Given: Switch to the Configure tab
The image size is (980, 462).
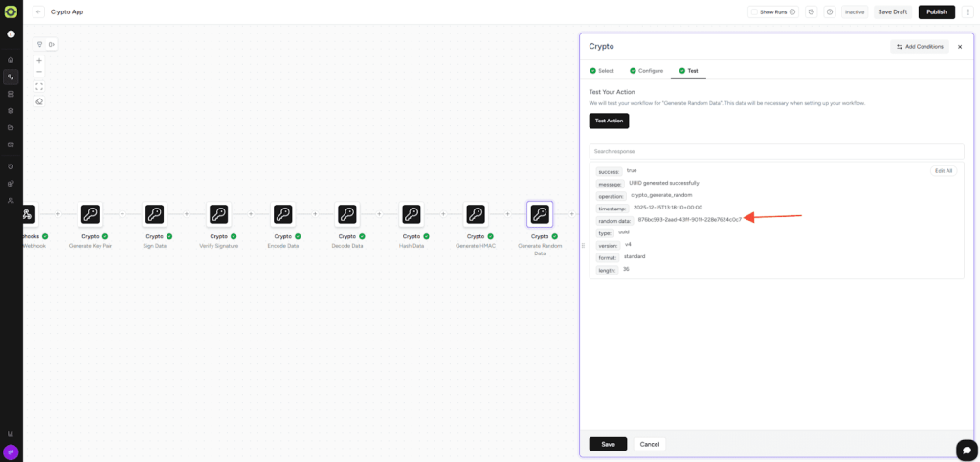Looking at the screenshot, I should [646, 71].
